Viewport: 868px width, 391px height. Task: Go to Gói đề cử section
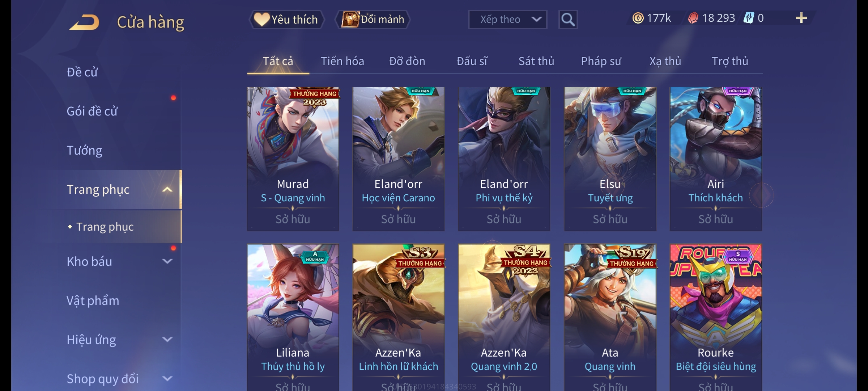point(92,111)
